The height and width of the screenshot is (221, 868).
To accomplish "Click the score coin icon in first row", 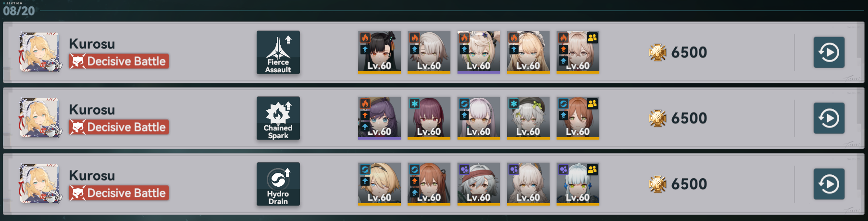I will click(x=658, y=52).
